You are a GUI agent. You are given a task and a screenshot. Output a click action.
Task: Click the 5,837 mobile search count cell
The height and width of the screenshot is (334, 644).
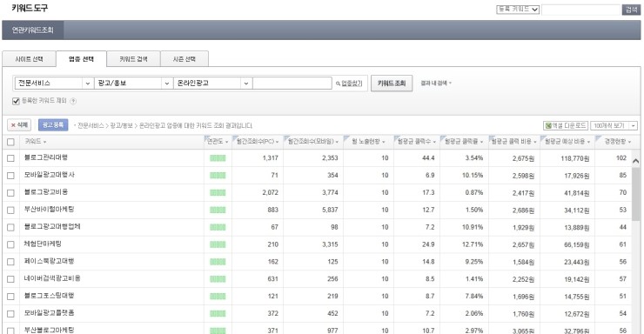coord(330,210)
